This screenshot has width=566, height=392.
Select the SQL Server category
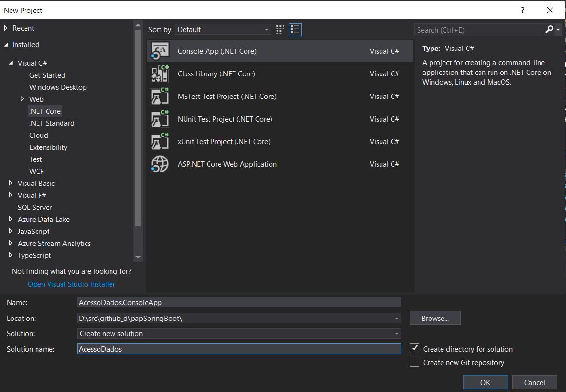(x=35, y=207)
